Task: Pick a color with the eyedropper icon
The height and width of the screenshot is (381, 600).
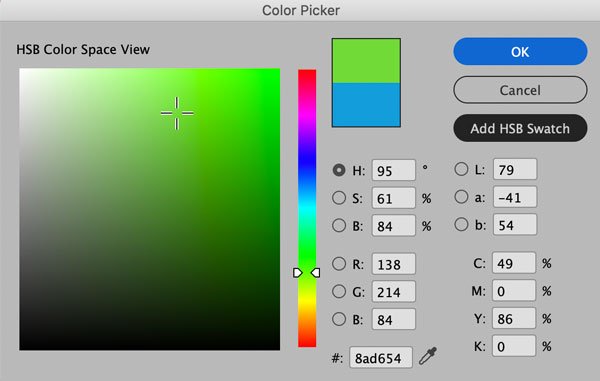Action: [428, 356]
